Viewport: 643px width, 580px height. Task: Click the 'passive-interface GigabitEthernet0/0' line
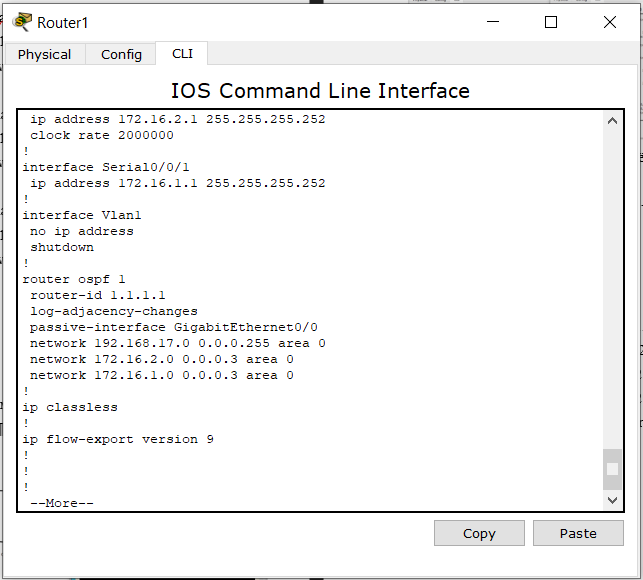click(x=174, y=327)
